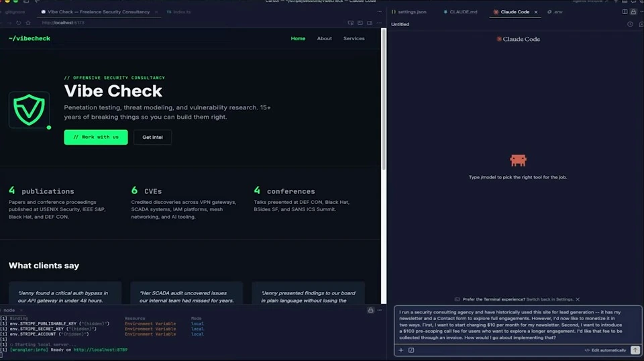Bookmark the page with the star icon
Viewport: 644px width, 361px height.
28,23
